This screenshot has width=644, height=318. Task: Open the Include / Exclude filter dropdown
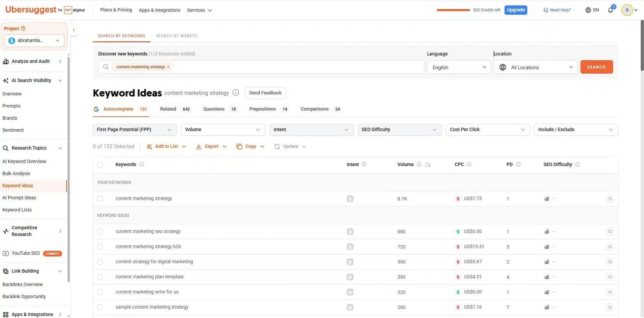pos(576,130)
